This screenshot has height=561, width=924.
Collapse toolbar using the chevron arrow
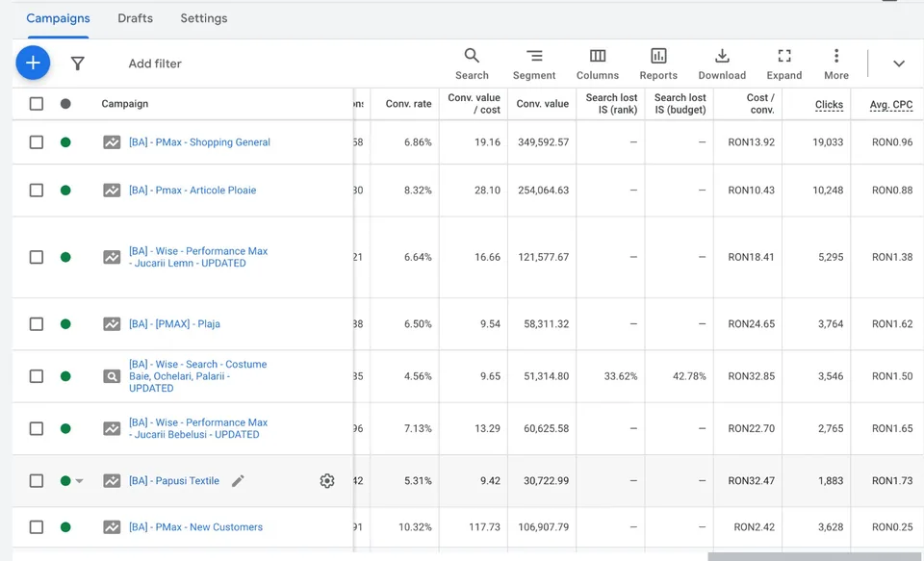pyautogui.click(x=898, y=64)
